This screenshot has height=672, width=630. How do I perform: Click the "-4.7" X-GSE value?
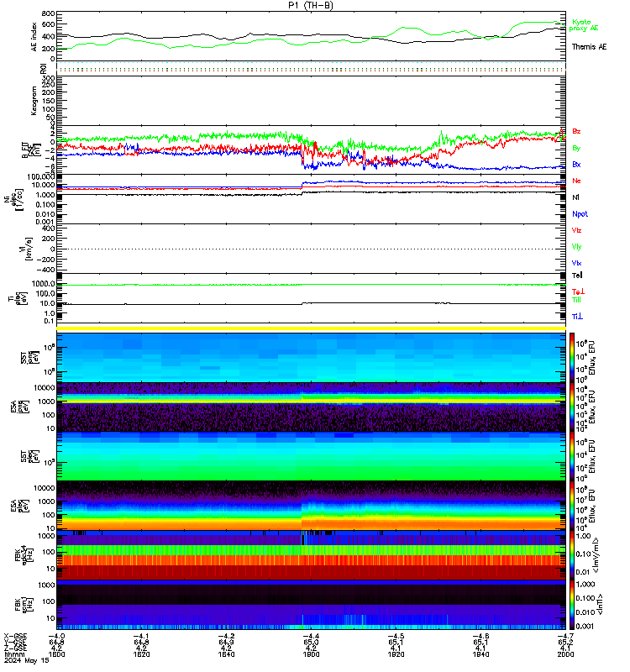point(565,637)
